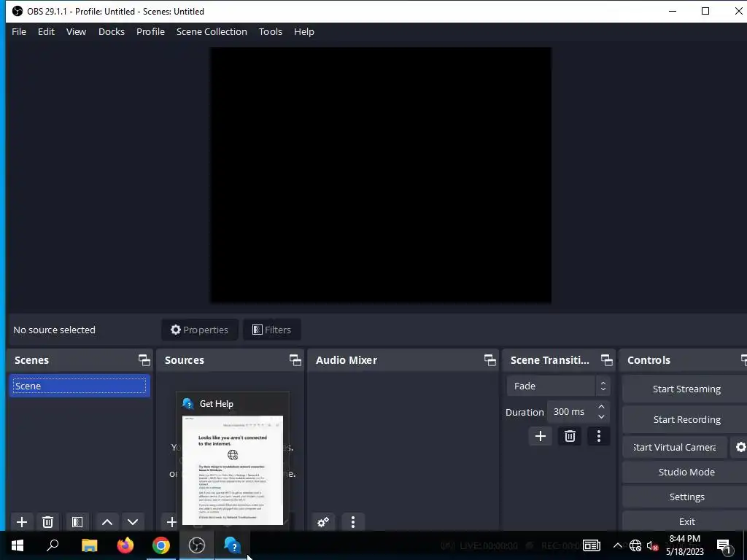
Task: Open the Fade transition dropdown
Action: [558, 386]
